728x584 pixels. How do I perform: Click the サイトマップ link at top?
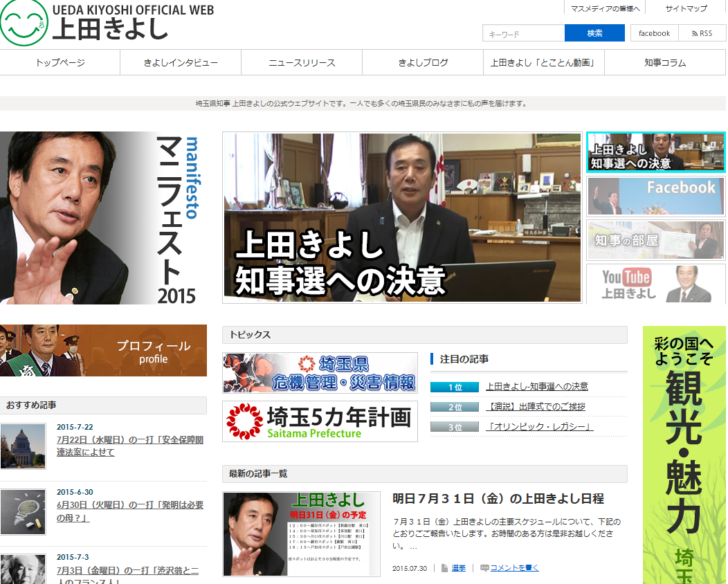pos(686,8)
